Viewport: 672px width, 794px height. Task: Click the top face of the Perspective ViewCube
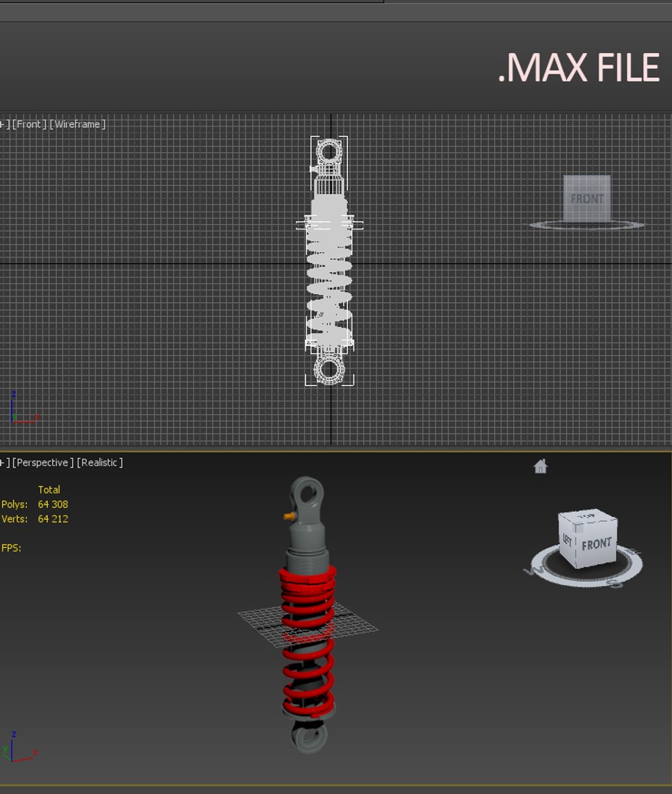point(587,517)
